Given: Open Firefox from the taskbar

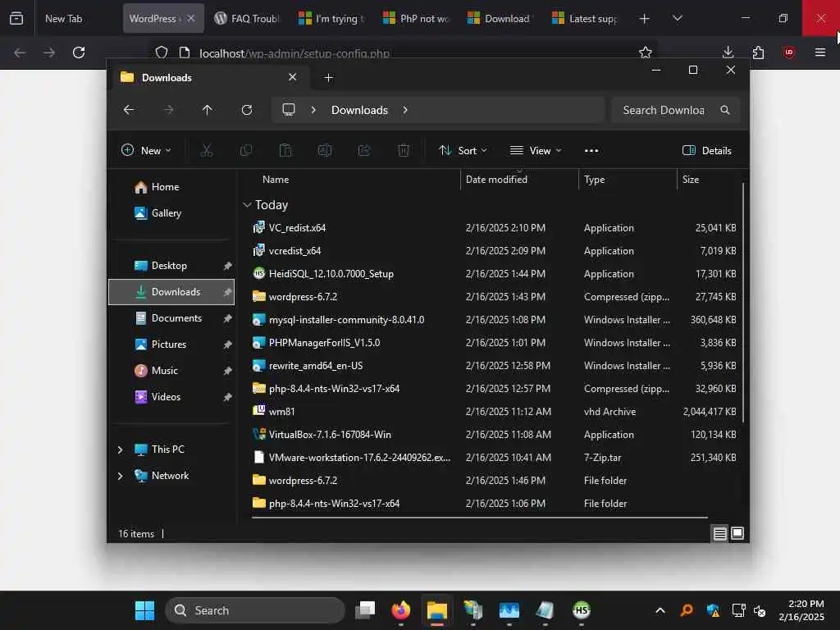Looking at the screenshot, I should click(400, 610).
